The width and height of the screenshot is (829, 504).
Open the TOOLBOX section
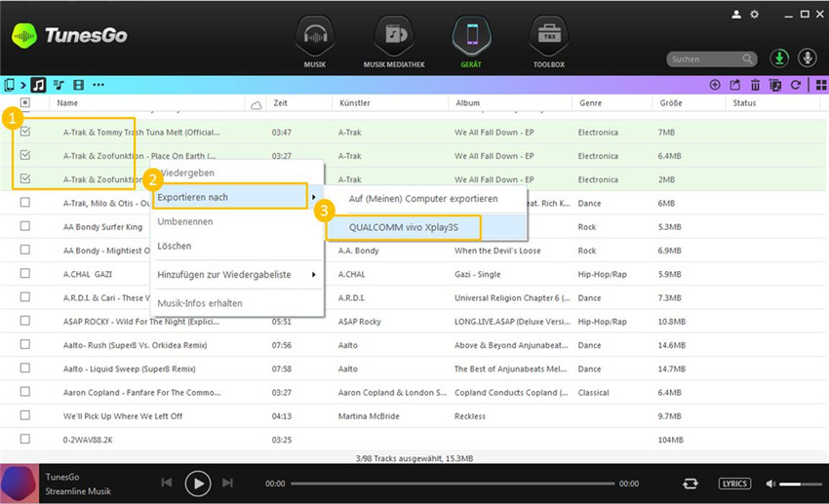point(549,36)
